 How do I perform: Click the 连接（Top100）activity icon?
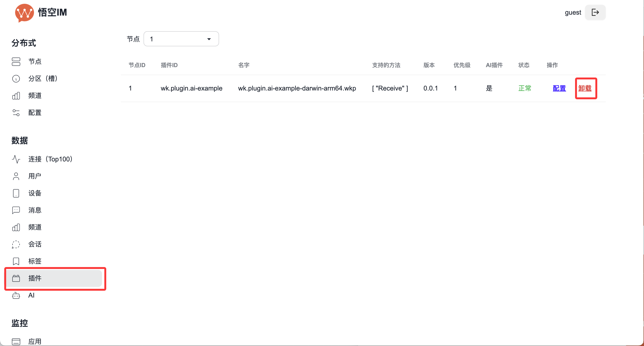point(16,159)
